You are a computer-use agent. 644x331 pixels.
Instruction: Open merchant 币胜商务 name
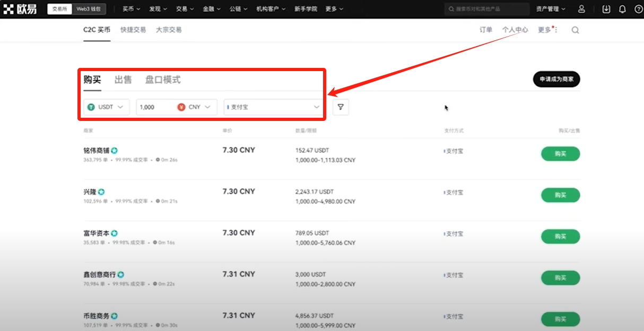point(97,316)
